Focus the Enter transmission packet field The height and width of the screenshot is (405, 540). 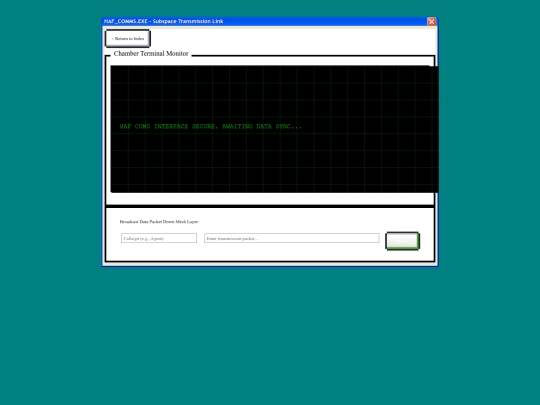tap(292, 238)
